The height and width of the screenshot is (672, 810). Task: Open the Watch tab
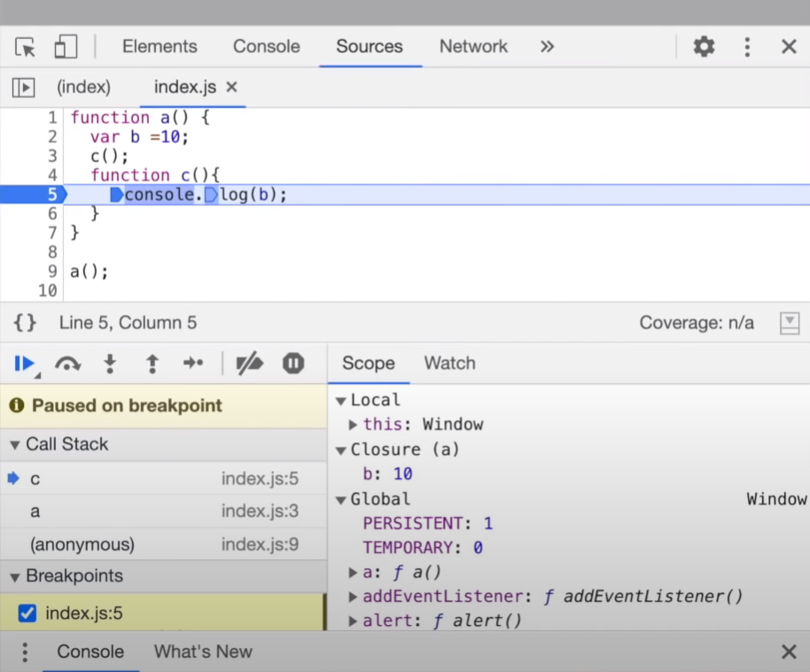coord(449,363)
